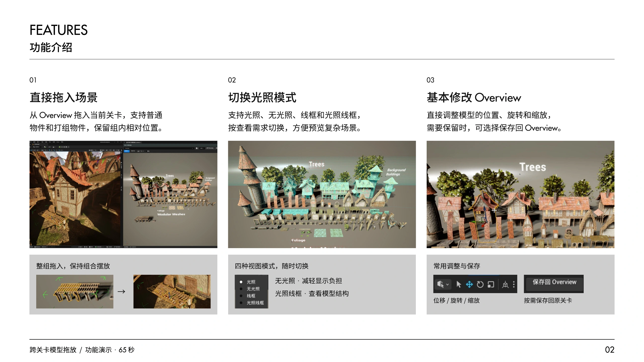Click the footer text 功能演示 · 65 秒
The width and height of the screenshot is (644, 362).
(x=110, y=350)
